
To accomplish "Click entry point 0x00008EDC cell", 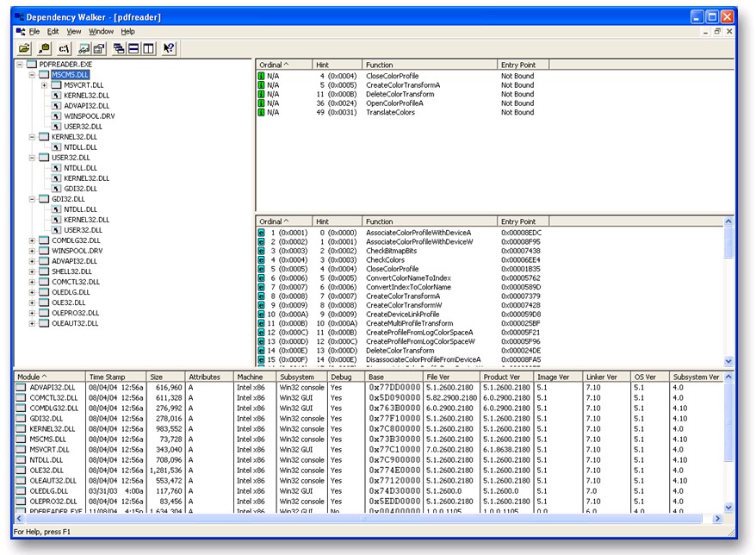I will pos(521,233).
